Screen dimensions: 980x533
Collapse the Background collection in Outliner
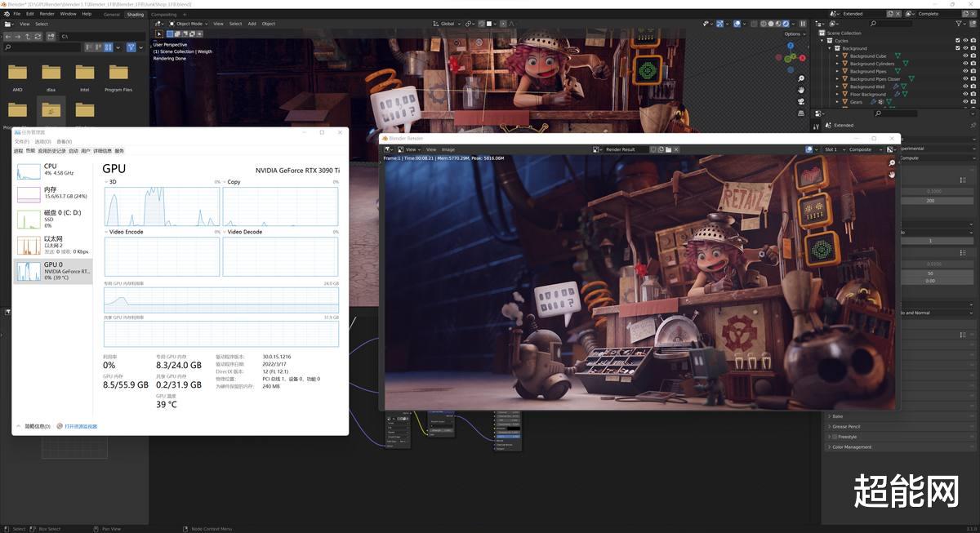pyautogui.click(x=830, y=48)
